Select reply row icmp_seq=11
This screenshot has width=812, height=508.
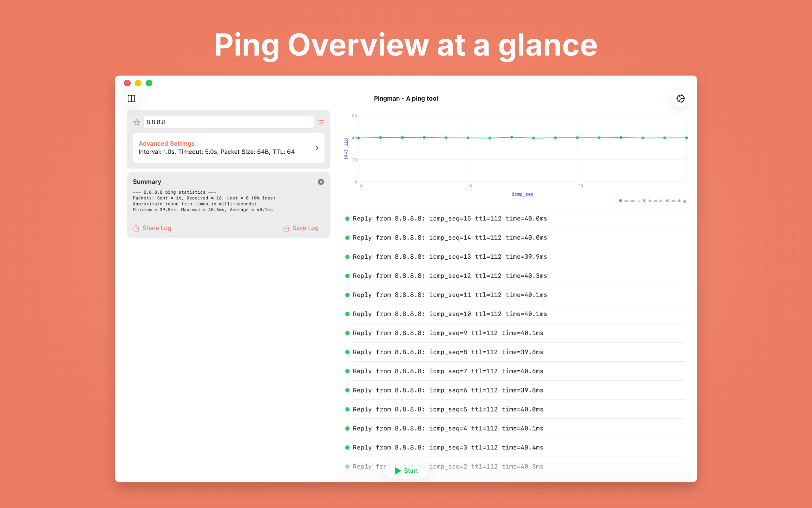(x=515, y=295)
